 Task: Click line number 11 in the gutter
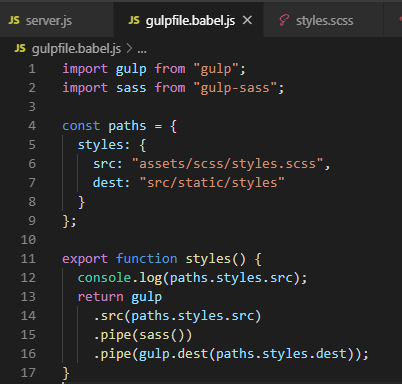tap(28, 259)
